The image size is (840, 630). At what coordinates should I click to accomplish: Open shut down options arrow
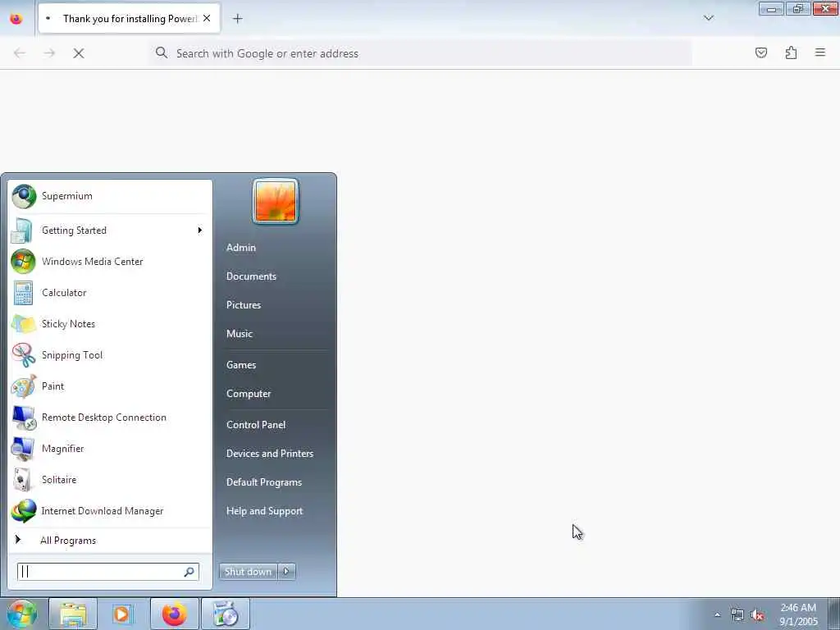pyautogui.click(x=286, y=572)
